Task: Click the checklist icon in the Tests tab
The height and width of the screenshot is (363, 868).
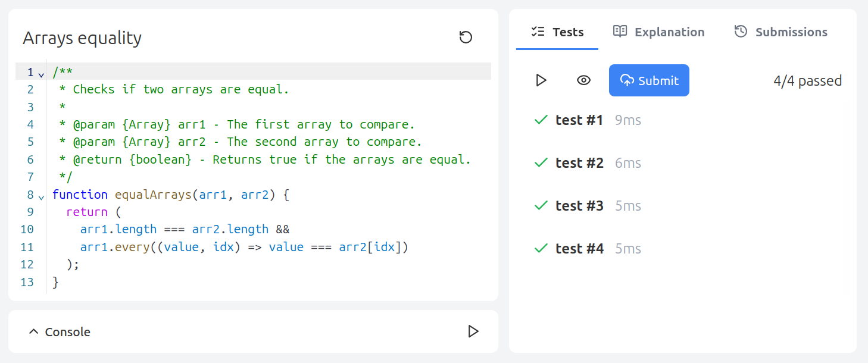Action: (538, 32)
